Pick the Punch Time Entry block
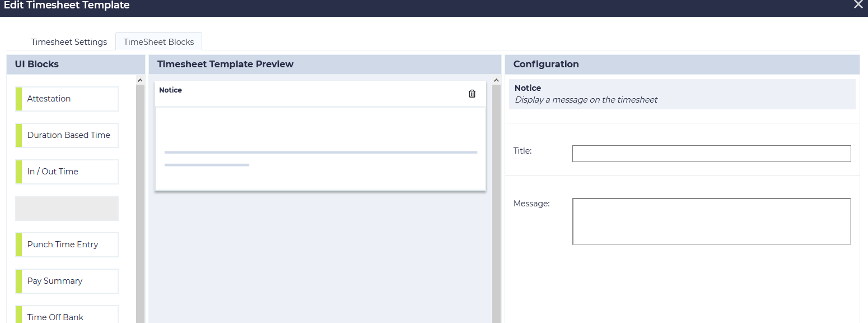The image size is (868, 323). [67, 244]
